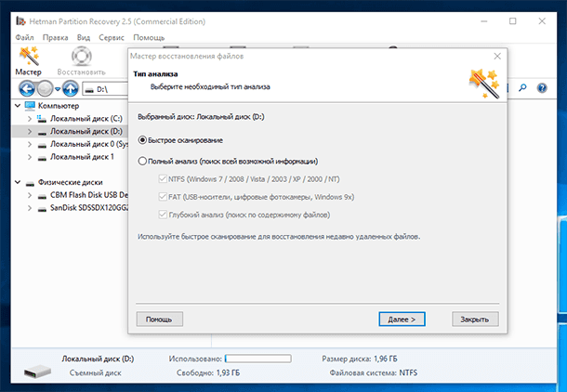This screenshot has width=567, height=392.
Task: Expand Локальный диск (C:) tree node
Action: [x=30, y=119]
